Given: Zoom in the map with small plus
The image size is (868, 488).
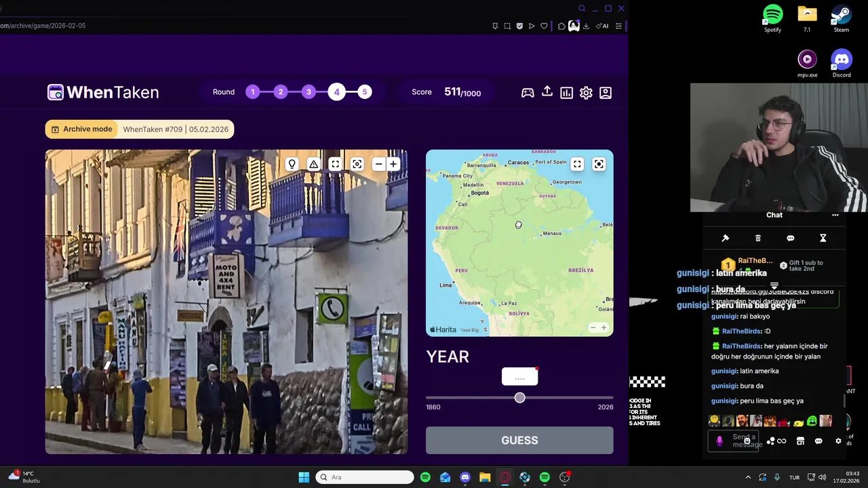Looking at the screenshot, I should (604, 328).
